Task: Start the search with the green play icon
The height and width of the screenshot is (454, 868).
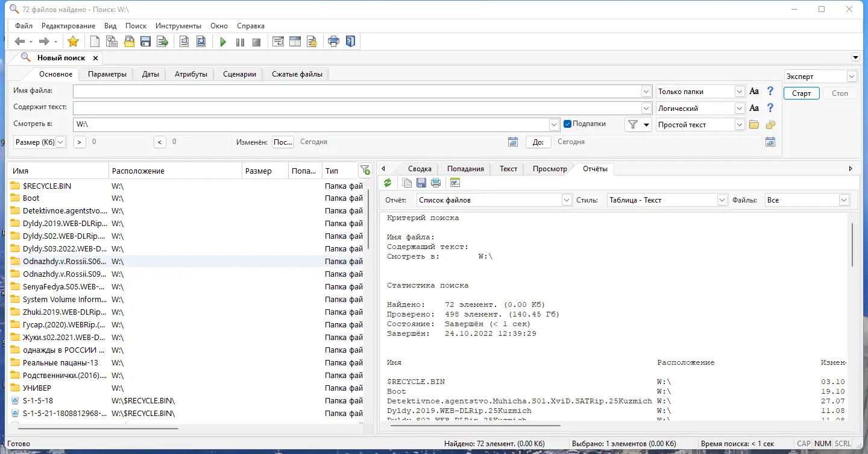Action: tap(223, 42)
